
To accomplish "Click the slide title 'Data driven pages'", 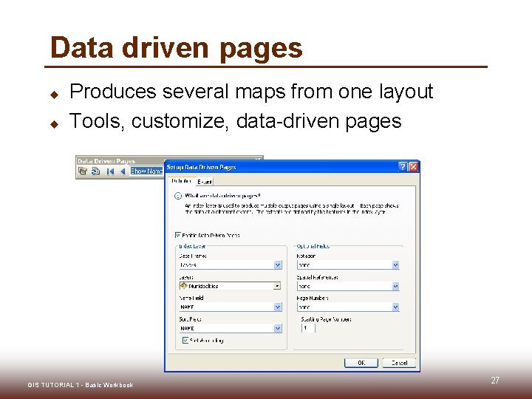I will pyautogui.click(x=176, y=48).
